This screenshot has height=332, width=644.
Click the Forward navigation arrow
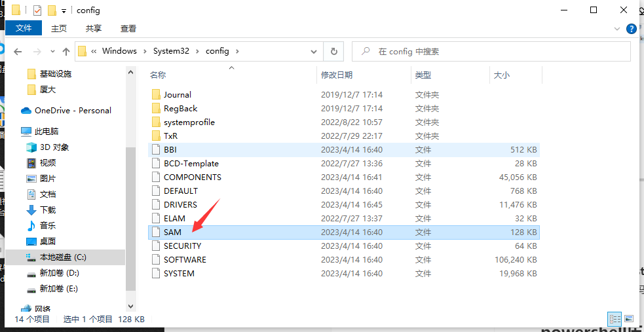[37, 51]
